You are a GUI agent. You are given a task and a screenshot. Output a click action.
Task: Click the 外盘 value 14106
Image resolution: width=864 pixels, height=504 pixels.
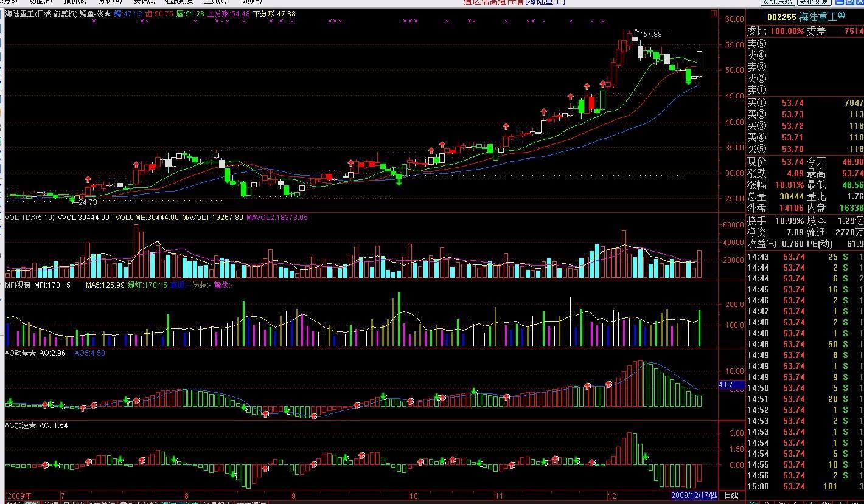pyautogui.click(x=791, y=208)
